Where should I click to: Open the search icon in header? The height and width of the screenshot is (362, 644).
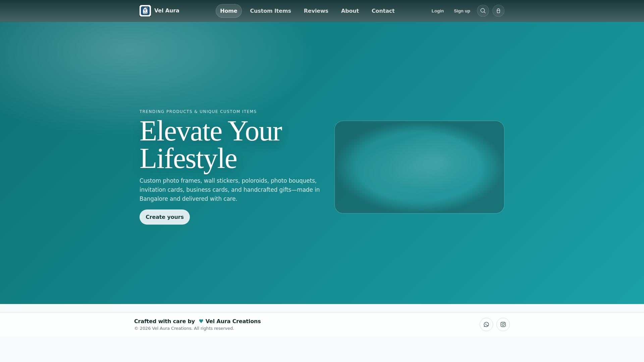(483, 11)
